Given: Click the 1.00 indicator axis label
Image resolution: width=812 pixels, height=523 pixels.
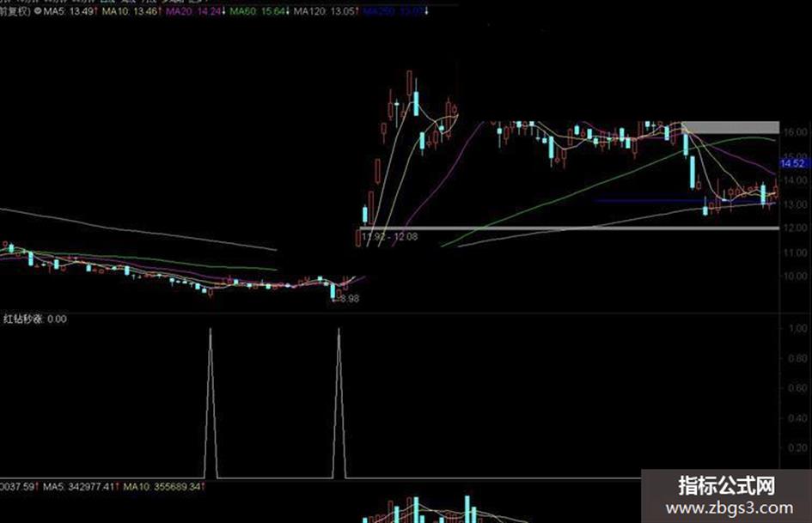Looking at the screenshot, I should pos(797,328).
